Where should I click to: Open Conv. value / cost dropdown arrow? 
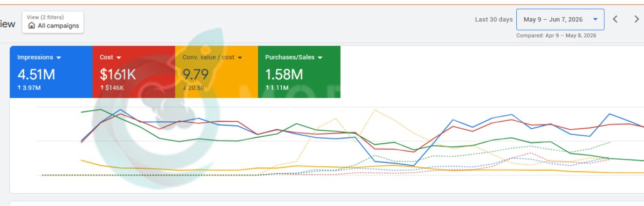click(240, 57)
